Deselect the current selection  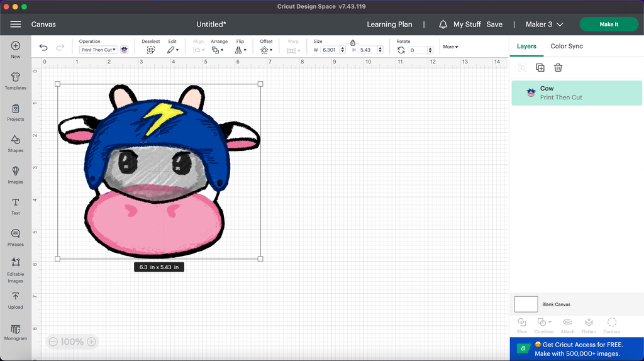point(151,50)
